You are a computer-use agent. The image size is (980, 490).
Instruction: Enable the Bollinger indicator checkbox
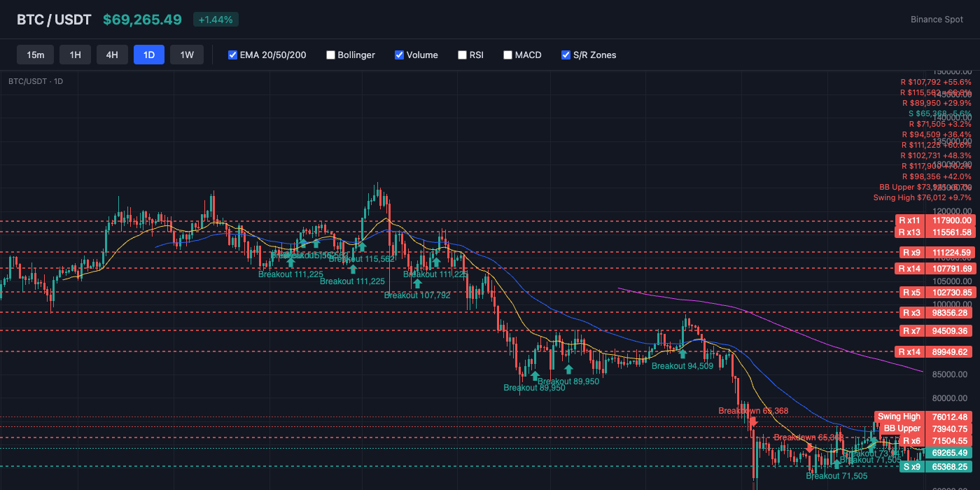click(x=330, y=55)
